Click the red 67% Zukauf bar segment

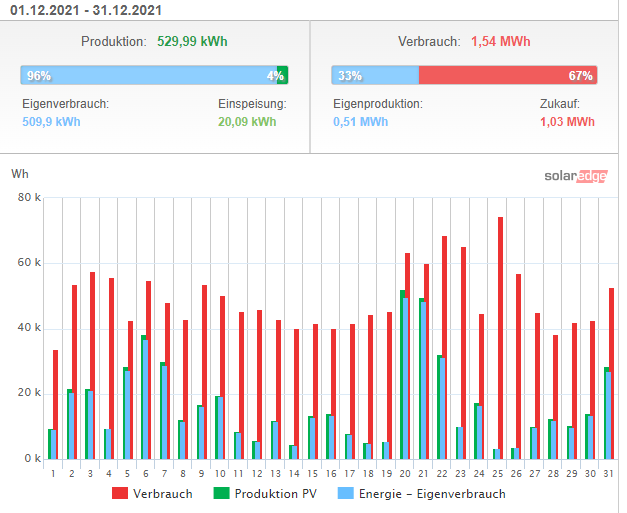point(508,75)
